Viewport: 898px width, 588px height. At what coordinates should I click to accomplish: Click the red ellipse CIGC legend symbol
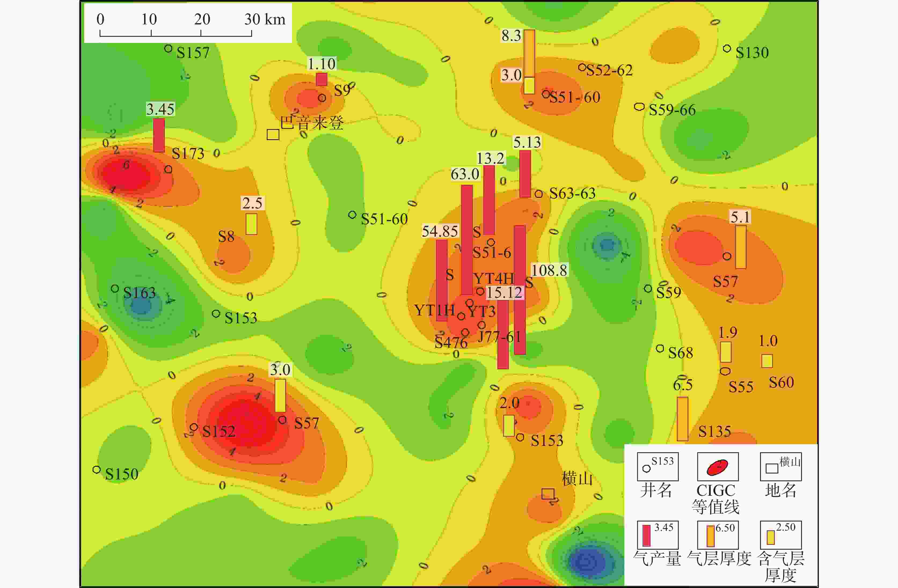coord(717,467)
